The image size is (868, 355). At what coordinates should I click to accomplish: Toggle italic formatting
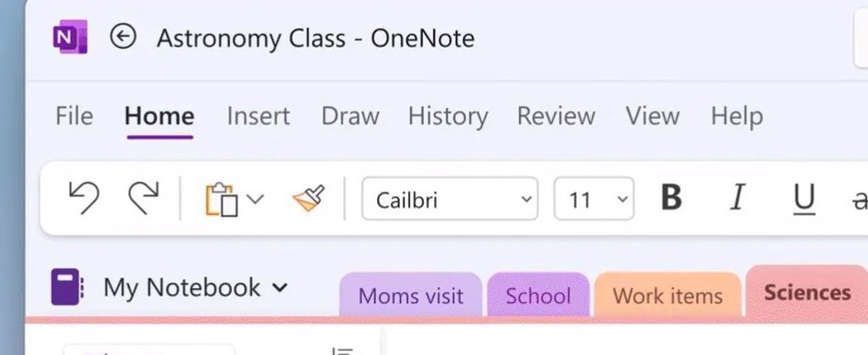point(737,198)
